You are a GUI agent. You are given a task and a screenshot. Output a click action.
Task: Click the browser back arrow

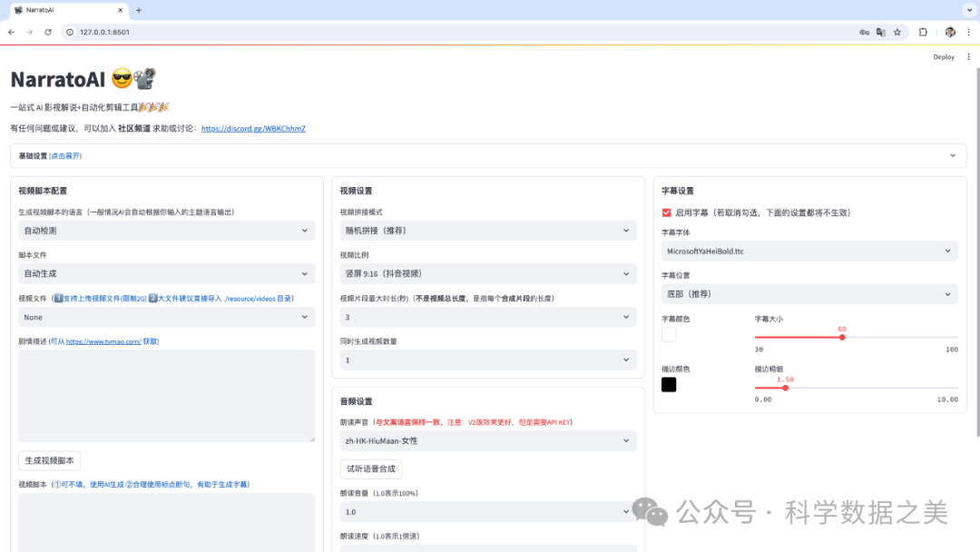click(x=11, y=32)
